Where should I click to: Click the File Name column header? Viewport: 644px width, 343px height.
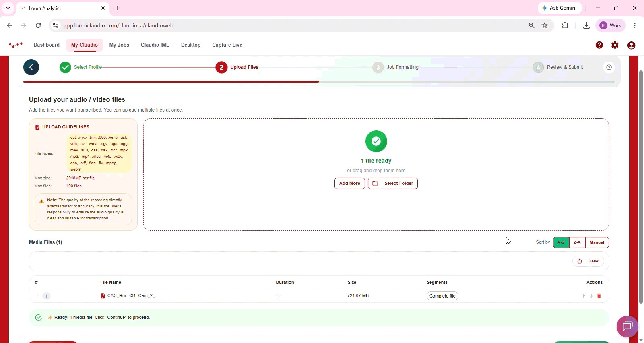click(x=111, y=283)
